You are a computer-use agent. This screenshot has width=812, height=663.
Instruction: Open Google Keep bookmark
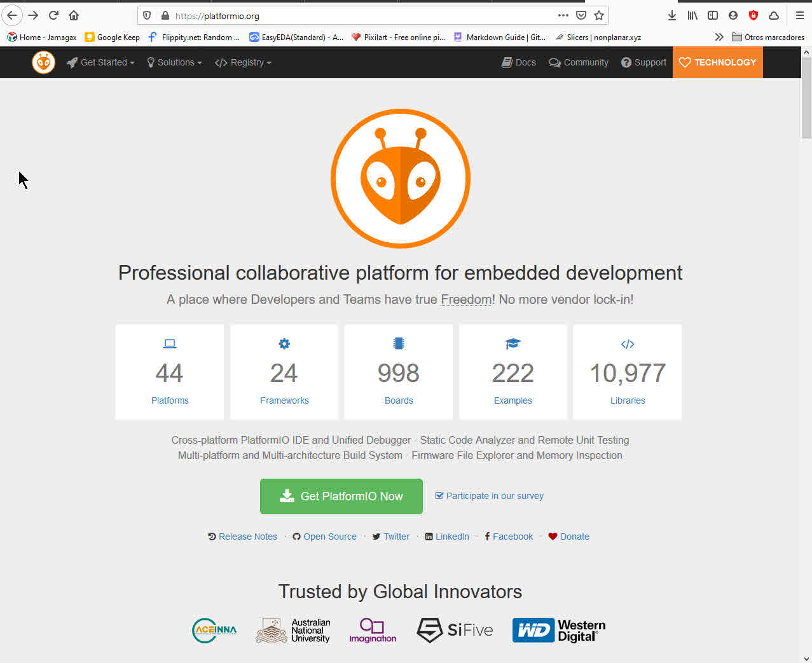click(113, 37)
